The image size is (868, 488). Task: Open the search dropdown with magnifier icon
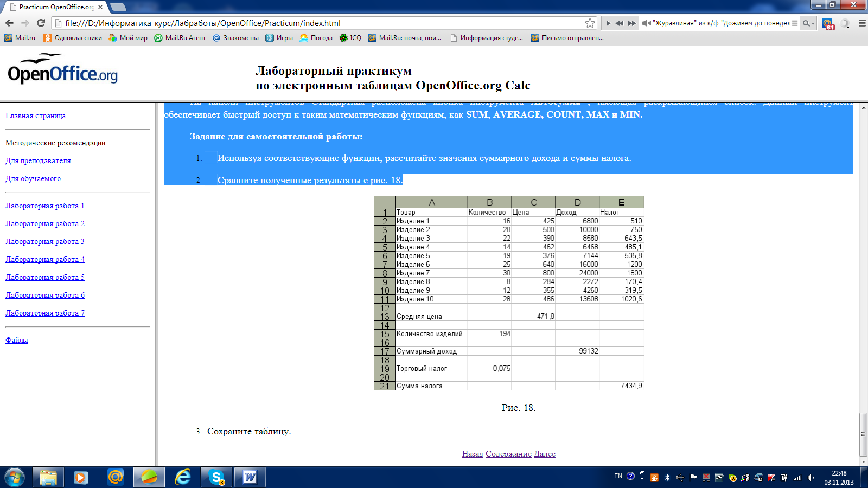[x=809, y=23]
